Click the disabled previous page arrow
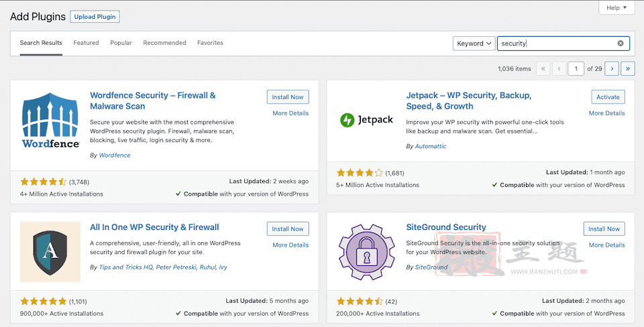644x327 pixels. [x=559, y=68]
